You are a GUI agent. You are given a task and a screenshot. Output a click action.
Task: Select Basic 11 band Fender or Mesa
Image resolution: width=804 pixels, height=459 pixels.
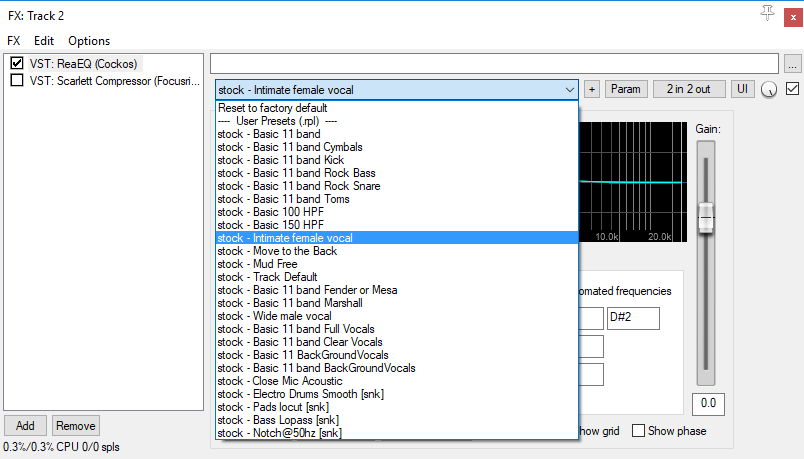[x=397, y=290]
